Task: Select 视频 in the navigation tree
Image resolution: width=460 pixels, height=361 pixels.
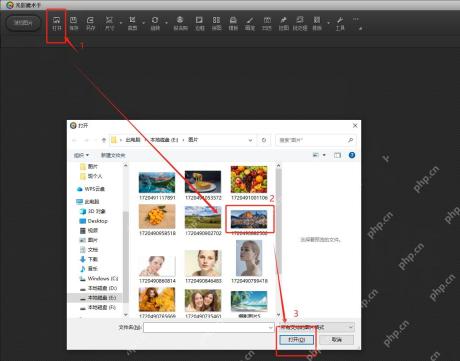Action: [93, 230]
